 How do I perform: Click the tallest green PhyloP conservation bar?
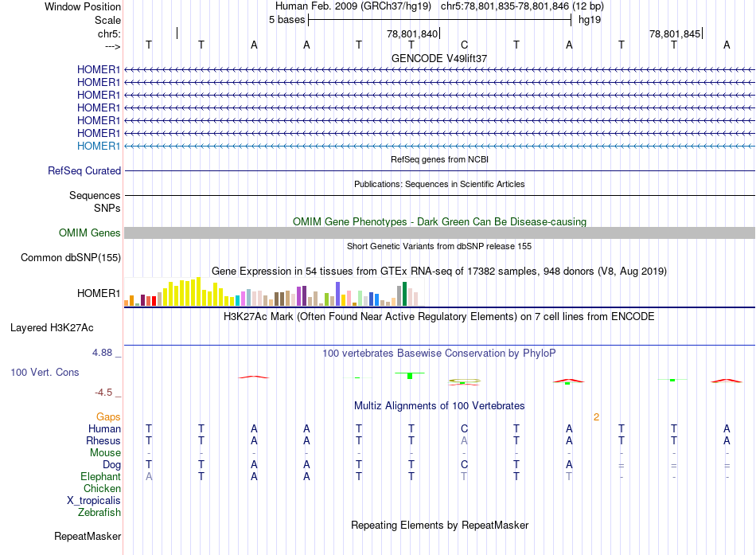[410, 376]
